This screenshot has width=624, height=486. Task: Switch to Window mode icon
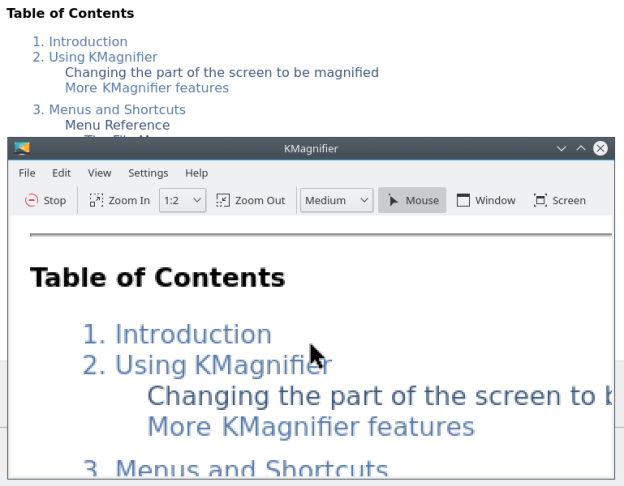tap(463, 200)
